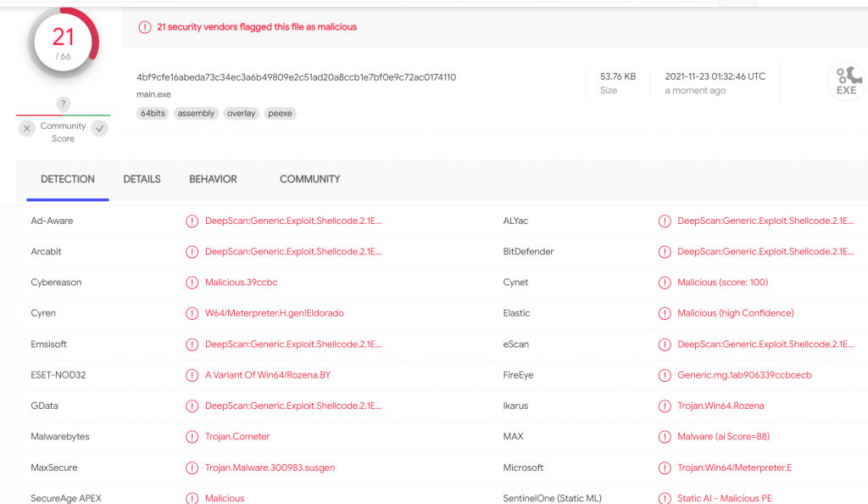Image resolution: width=868 pixels, height=504 pixels.
Task: Click the Community Score label
Action: (x=63, y=132)
